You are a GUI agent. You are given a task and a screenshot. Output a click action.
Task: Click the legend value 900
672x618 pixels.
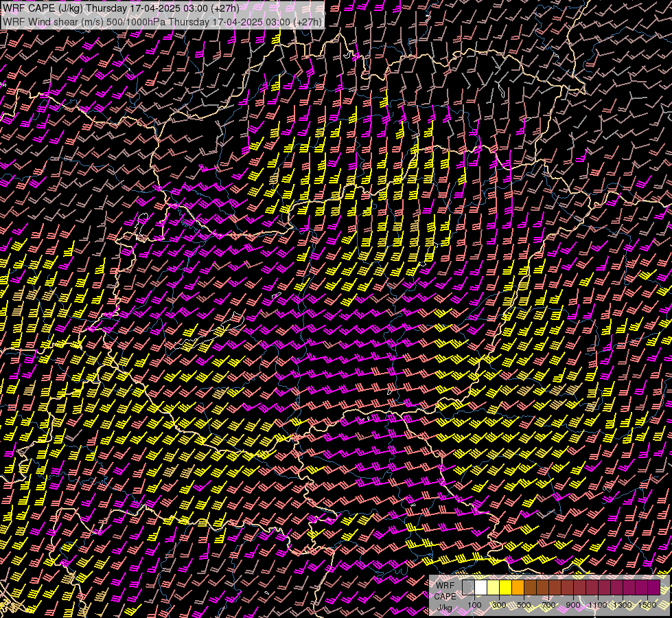(573, 605)
